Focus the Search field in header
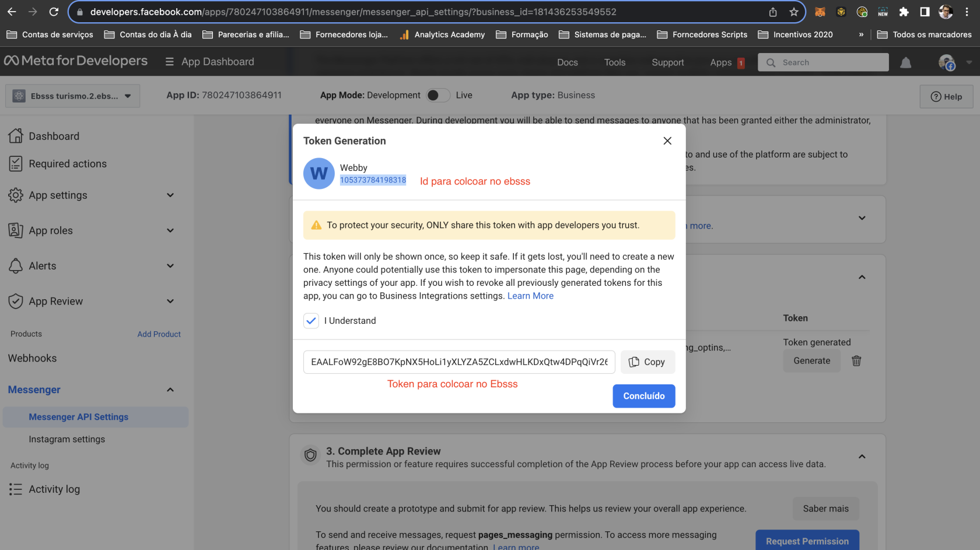 pos(823,62)
